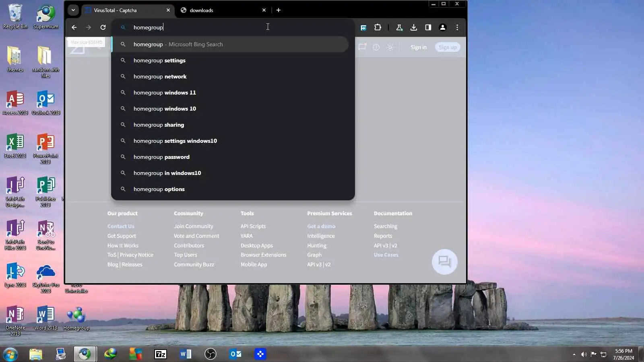Select the themes folder on desktop
This screenshot has height=362, width=644.
15,59
